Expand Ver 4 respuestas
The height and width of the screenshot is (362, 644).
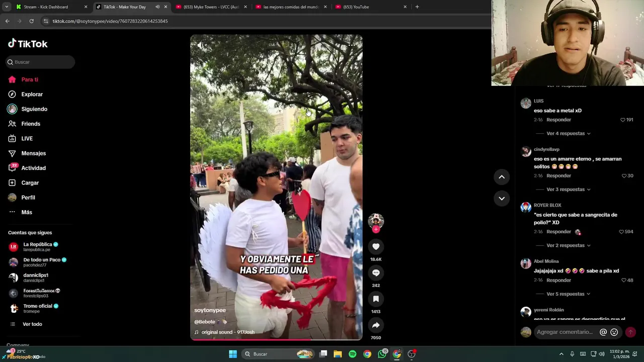click(568, 133)
